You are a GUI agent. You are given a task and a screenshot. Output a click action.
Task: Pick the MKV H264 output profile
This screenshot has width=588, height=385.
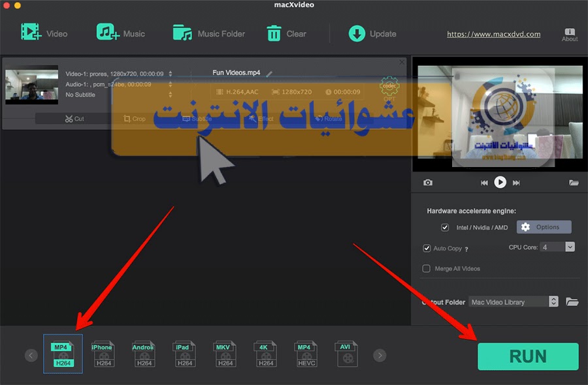tap(225, 354)
